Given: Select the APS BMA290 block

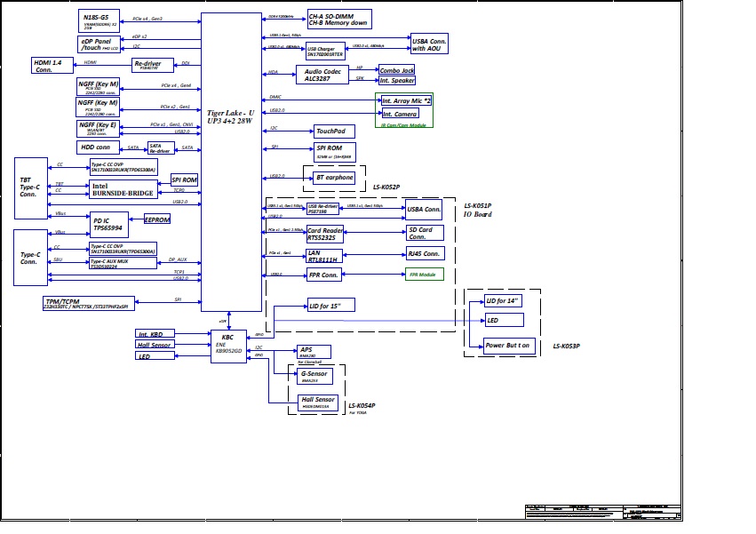Looking at the screenshot, I should click(x=314, y=352).
